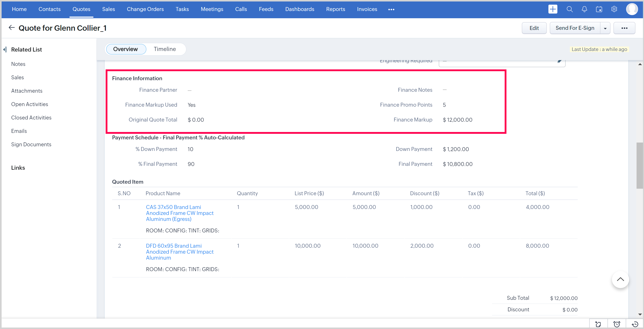
Task: Click the back arrow beside quote title
Action: click(x=12, y=28)
